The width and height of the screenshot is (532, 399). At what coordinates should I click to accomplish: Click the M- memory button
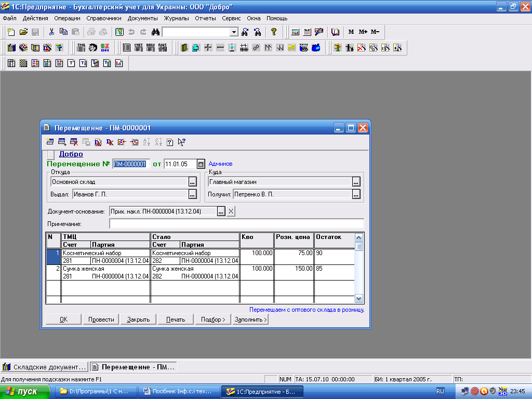click(375, 32)
